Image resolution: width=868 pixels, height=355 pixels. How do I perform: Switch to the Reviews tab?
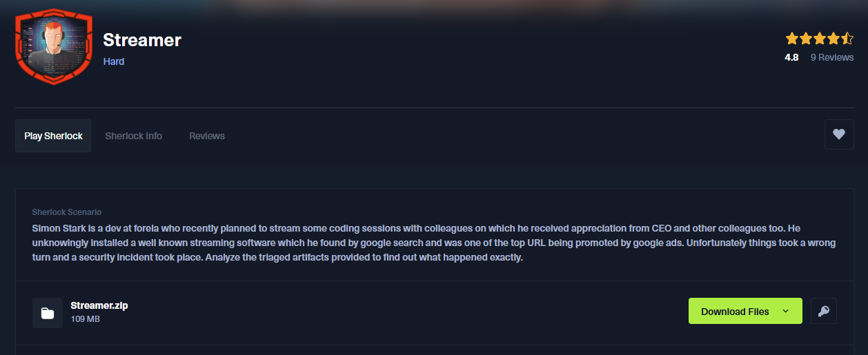[207, 136]
